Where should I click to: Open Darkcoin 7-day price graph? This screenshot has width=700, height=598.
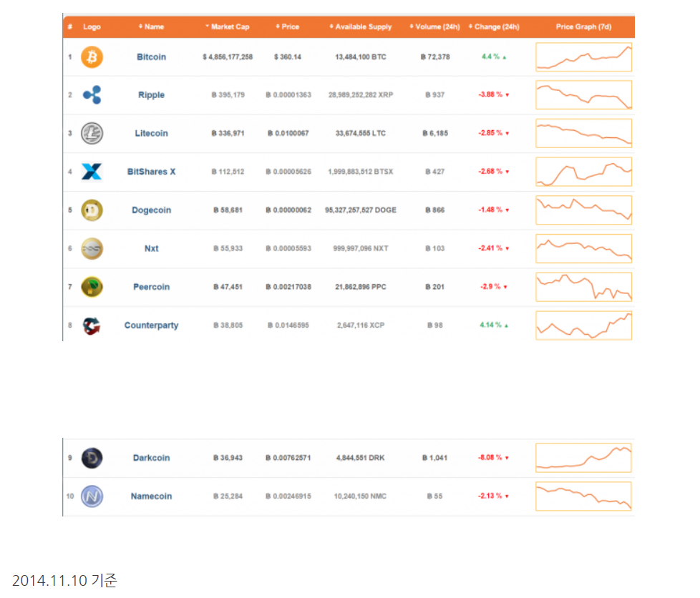click(583, 458)
